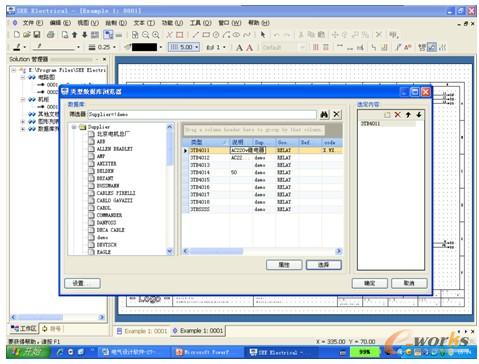Open the 视图(V) menu
Screen dimensions: 479x364
pyautogui.click(x=88, y=23)
